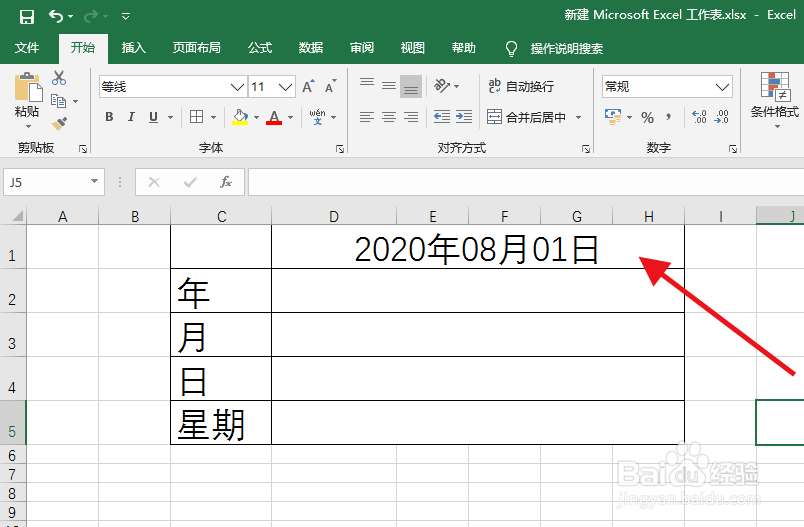Switch to the 页面布局 ribbon tab
The height and width of the screenshot is (527, 804).
tap(196, 48)
